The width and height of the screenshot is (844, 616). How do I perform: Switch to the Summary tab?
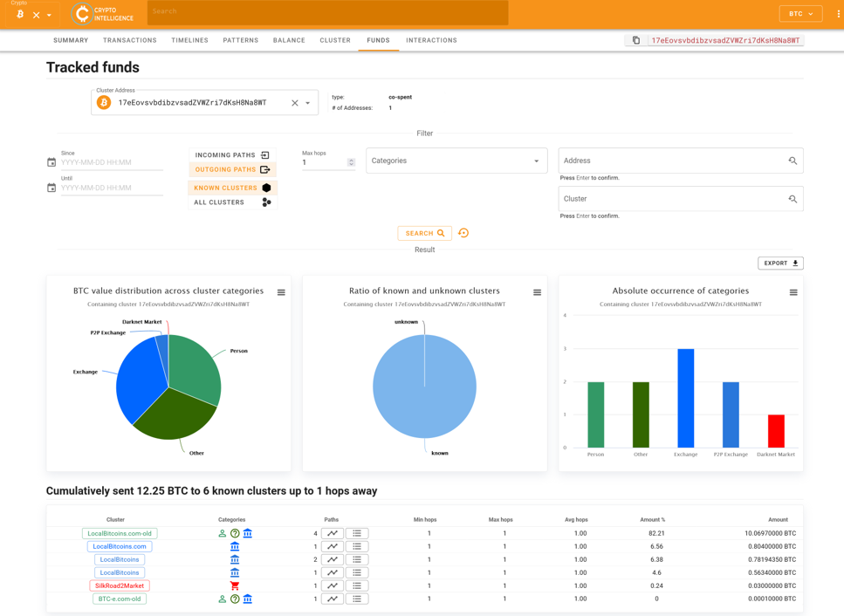(71, 40)
